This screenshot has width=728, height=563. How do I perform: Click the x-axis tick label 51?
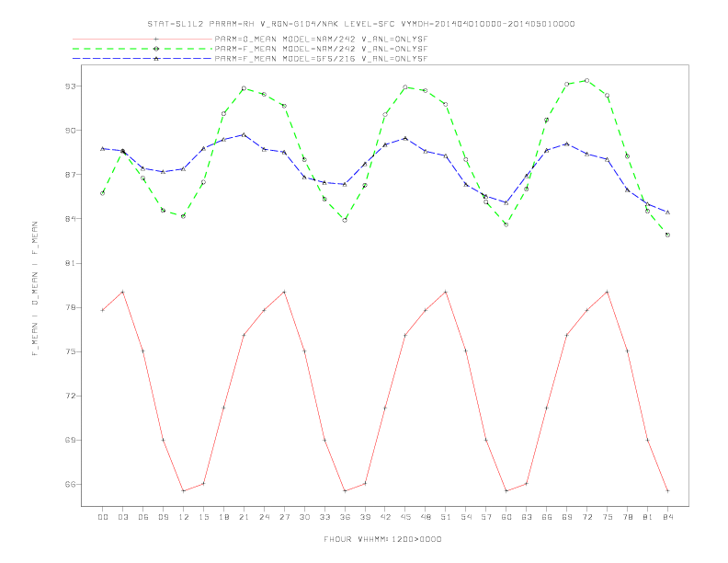click(x=446, y=517)
